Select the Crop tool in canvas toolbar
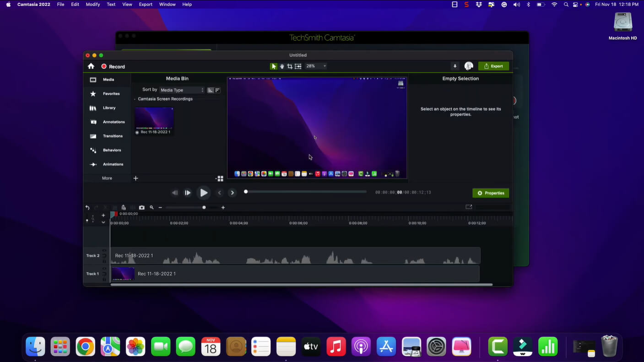This screenshot has height=362, width=644. [x=290, y=66]
